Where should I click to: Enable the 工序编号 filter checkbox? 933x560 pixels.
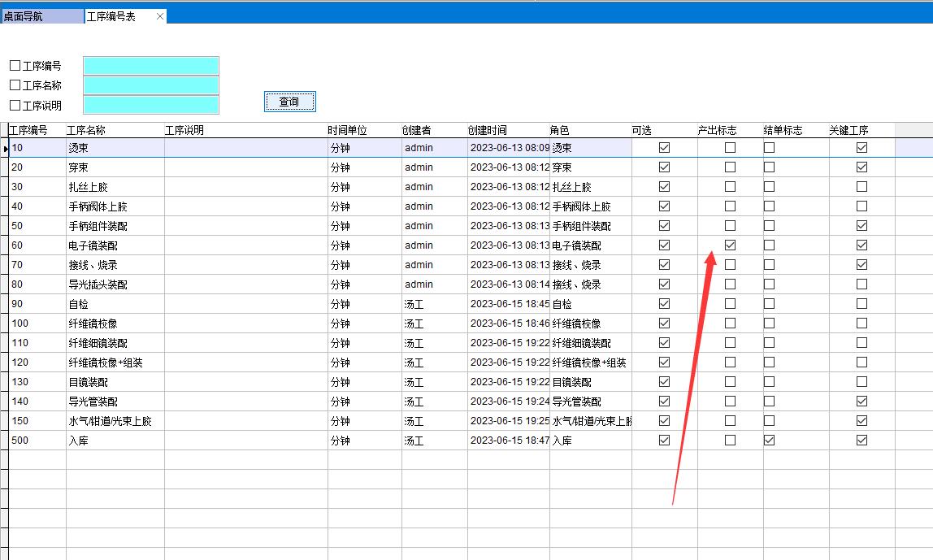[x=15, y=66]
